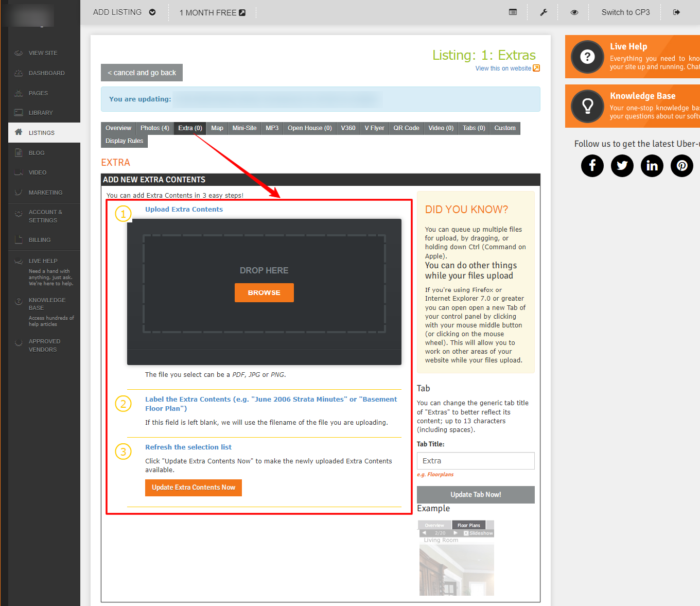Click the eye preview icon in top bar
700x606 pixels.
click(x=574, y=12)
